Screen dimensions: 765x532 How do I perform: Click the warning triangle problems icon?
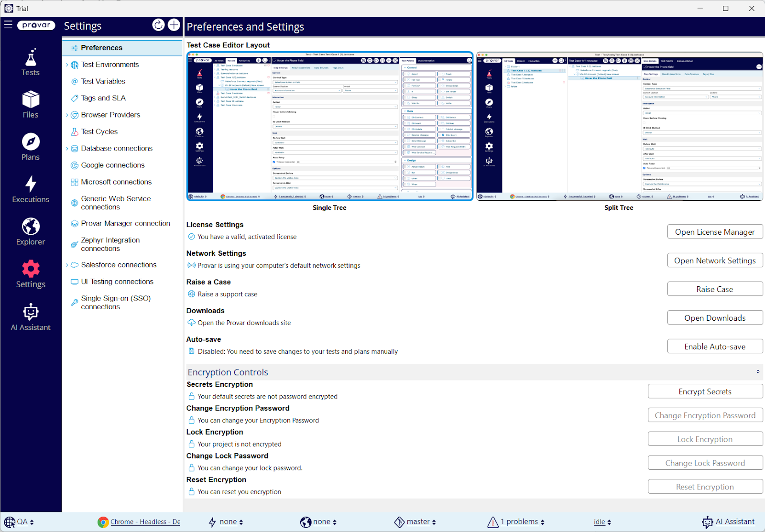coord(493,522)
